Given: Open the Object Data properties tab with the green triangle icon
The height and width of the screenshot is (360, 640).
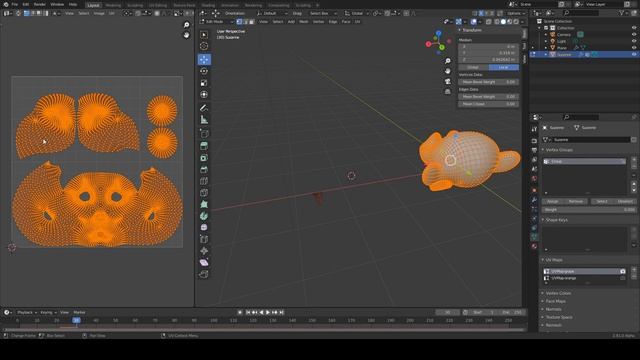Looking at the screenshot, I should pos(534,237).
